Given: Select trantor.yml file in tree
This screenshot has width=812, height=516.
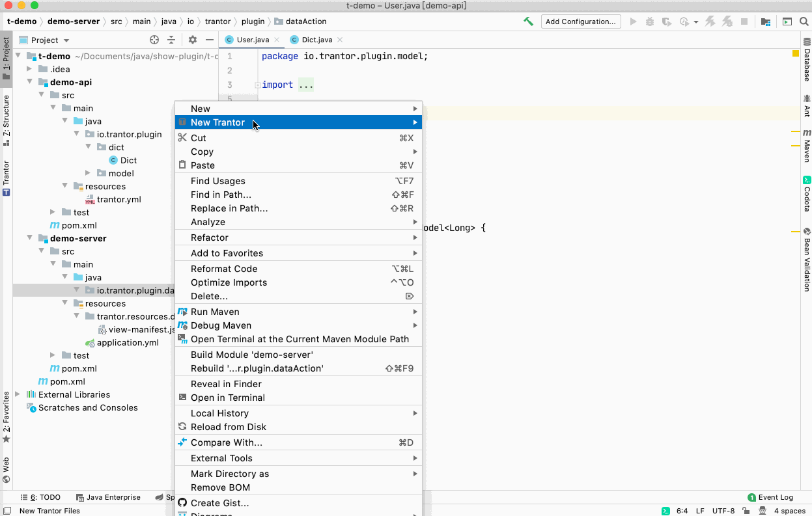Looking at the screenshot, I should 113,199.
